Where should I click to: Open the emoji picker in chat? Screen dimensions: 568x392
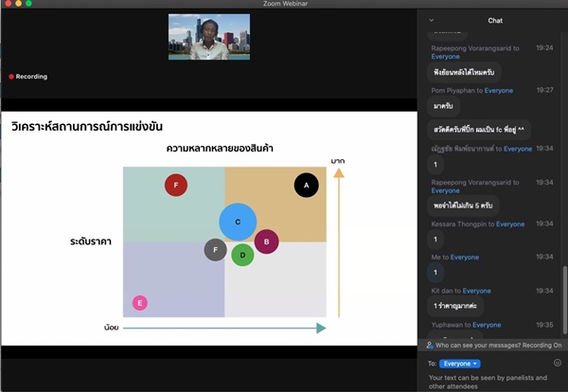click(x=558, y=363)
